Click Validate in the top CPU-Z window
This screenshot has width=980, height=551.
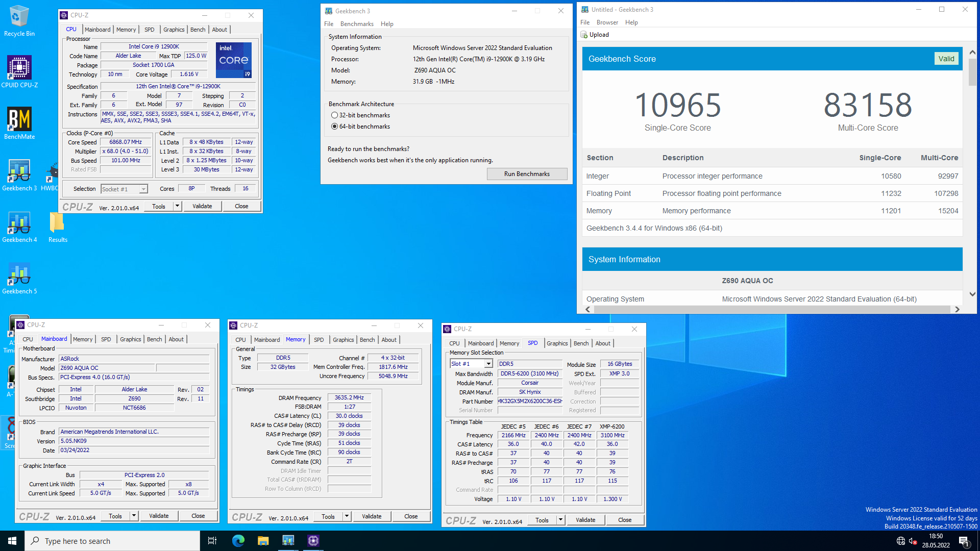coord(202,206)
